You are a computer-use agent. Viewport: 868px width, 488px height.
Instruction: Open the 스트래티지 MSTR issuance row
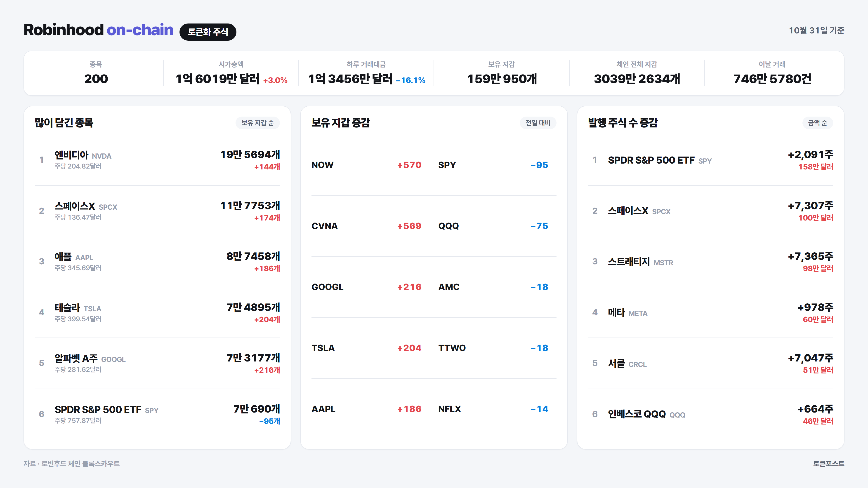[x=711, y=262]
